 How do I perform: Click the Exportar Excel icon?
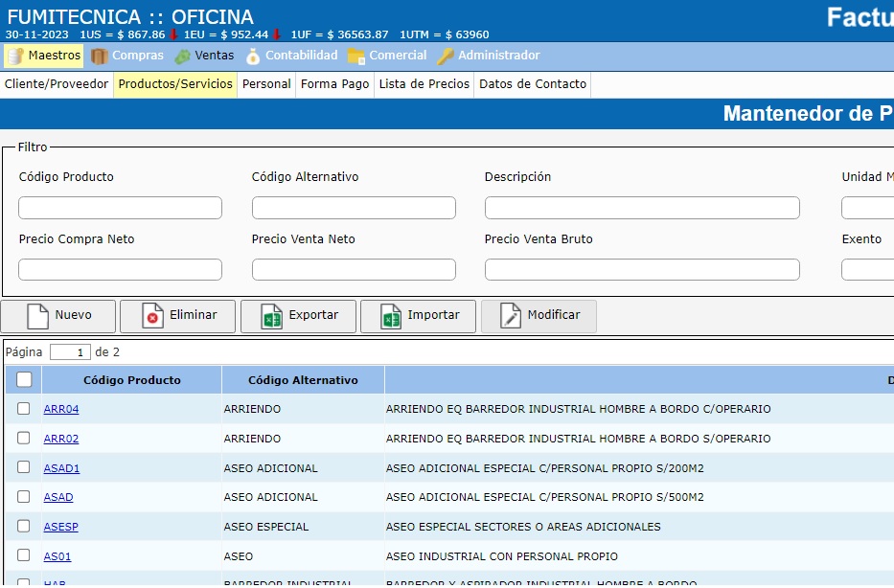click(272, 316)
